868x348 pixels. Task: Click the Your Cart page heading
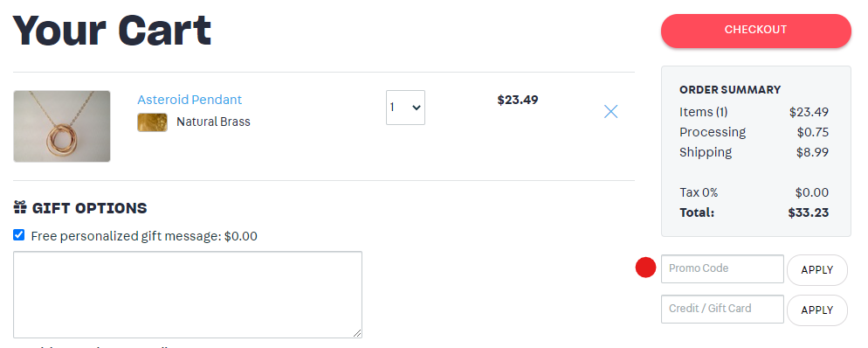[x=112, y=31]
